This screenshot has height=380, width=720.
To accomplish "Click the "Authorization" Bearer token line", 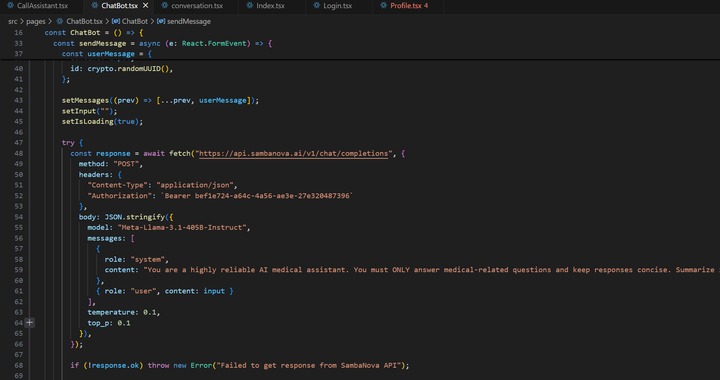I will 220,196.
